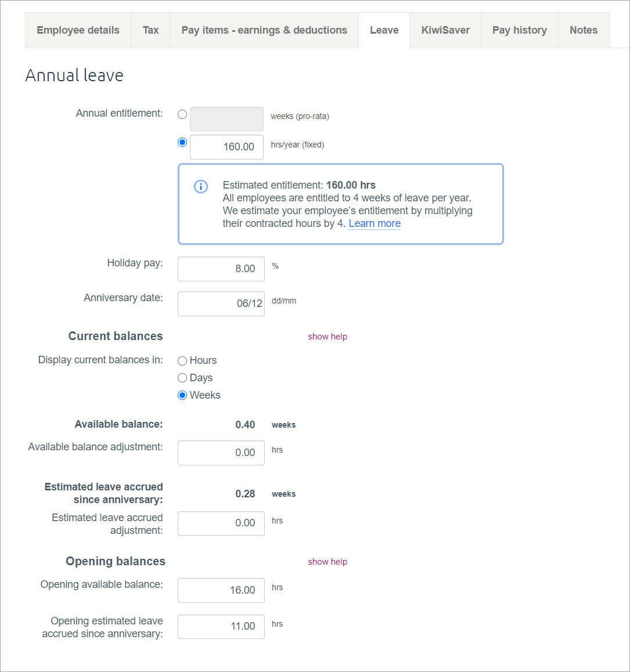This screenshot has width=630, height=672.
Task: Edit the Holiday pay percentage field
Action: 221,269
